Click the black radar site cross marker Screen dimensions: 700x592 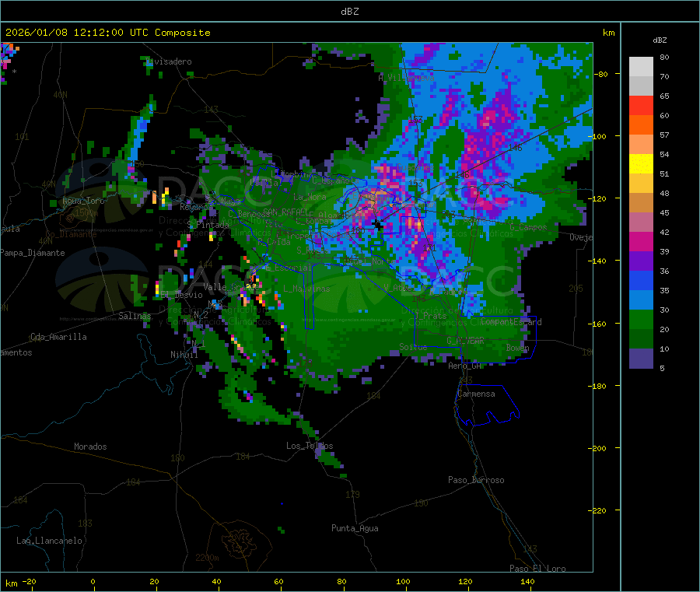(x=378, y=225)
